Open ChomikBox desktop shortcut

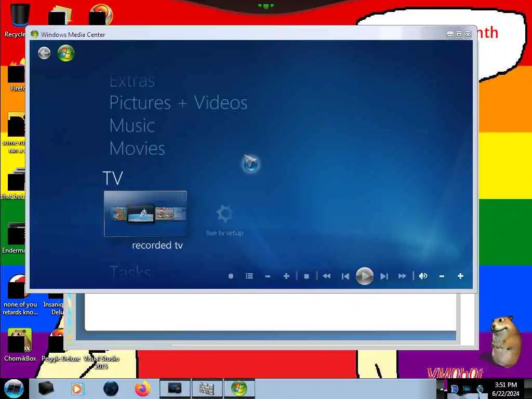20,345
